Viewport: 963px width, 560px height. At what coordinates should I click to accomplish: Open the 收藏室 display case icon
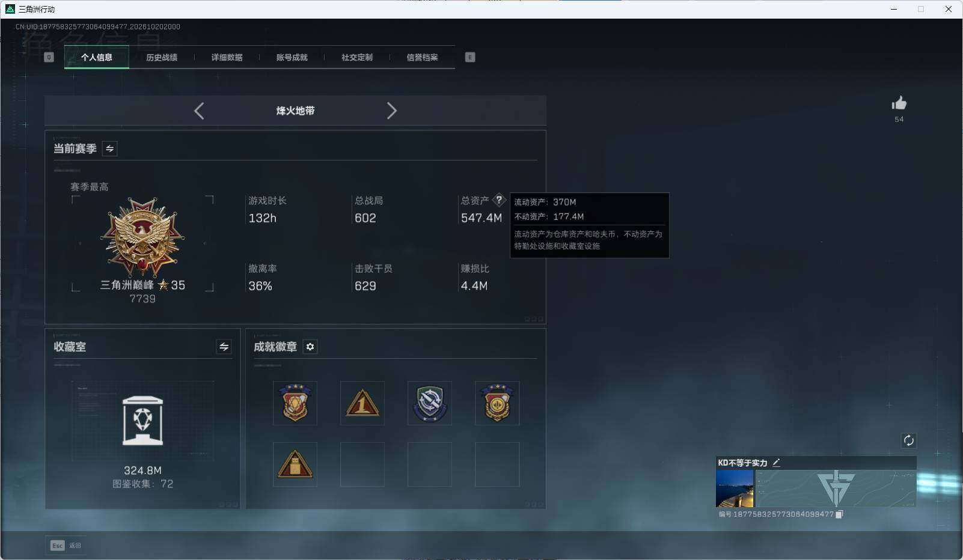[x=142, y=421]
